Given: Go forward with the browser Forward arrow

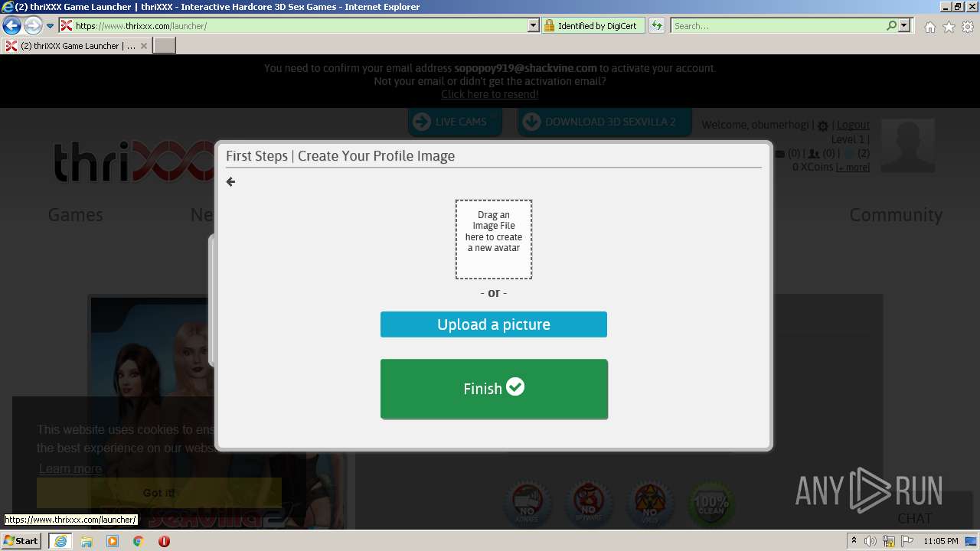Looking at the screenshot, I should 32,25.
